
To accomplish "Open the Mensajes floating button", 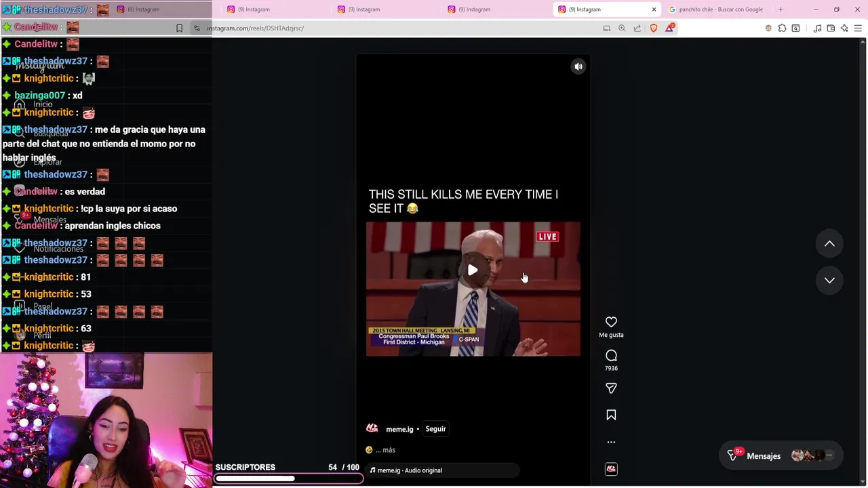I will tap(780, 455).
